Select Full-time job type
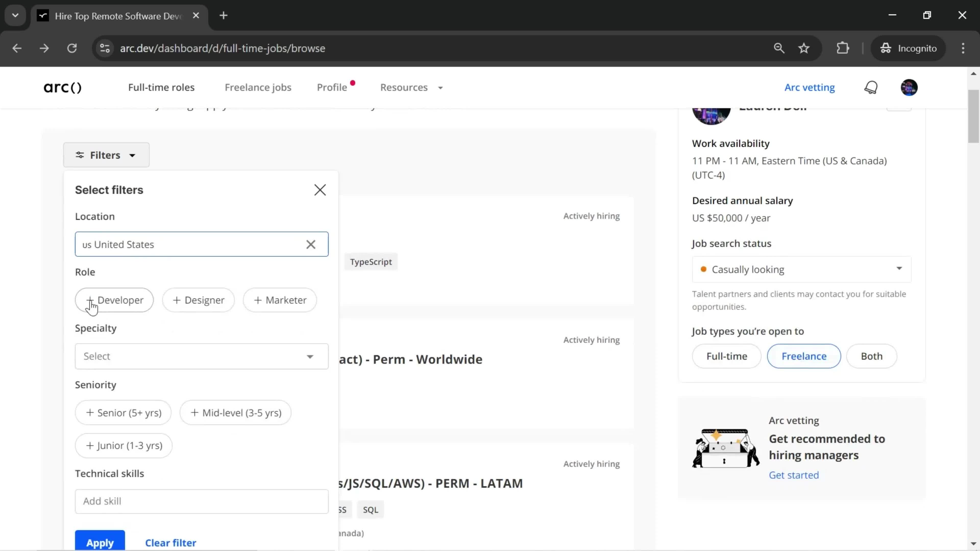 pyautogui.click(x=727, y=356)
